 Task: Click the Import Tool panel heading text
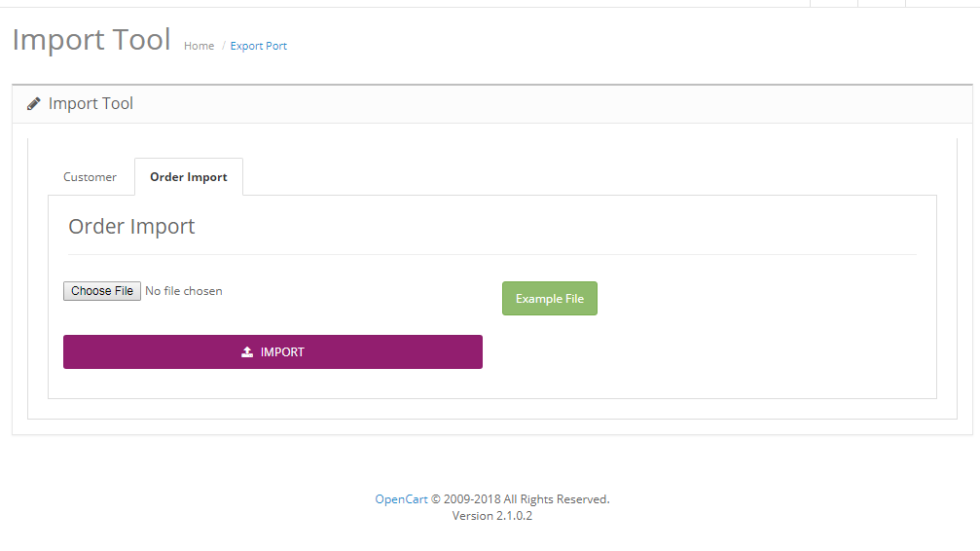91,104
